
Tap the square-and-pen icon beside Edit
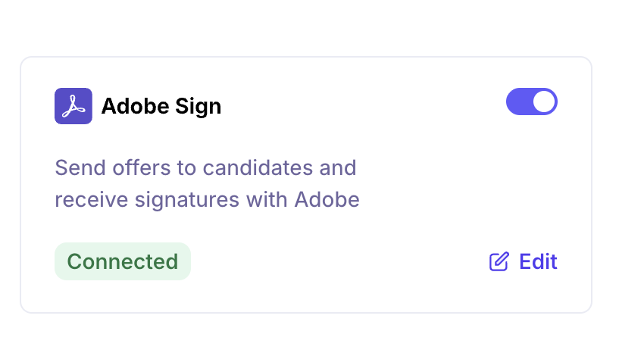(499, 262)
